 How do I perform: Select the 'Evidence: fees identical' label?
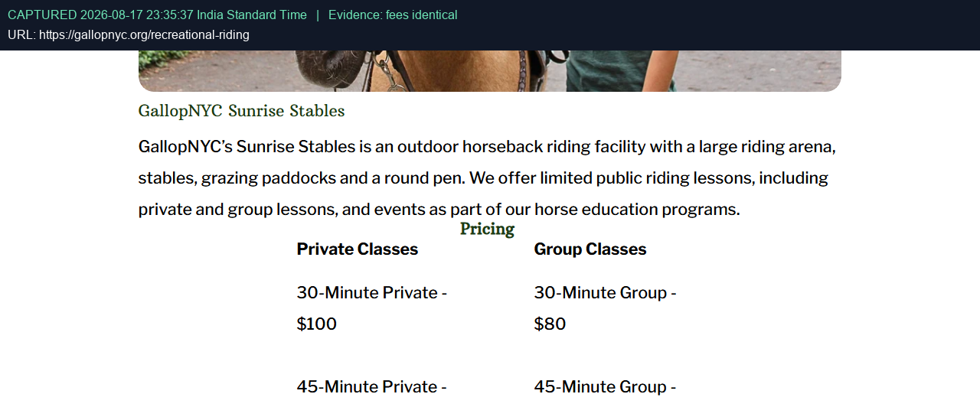393,15
